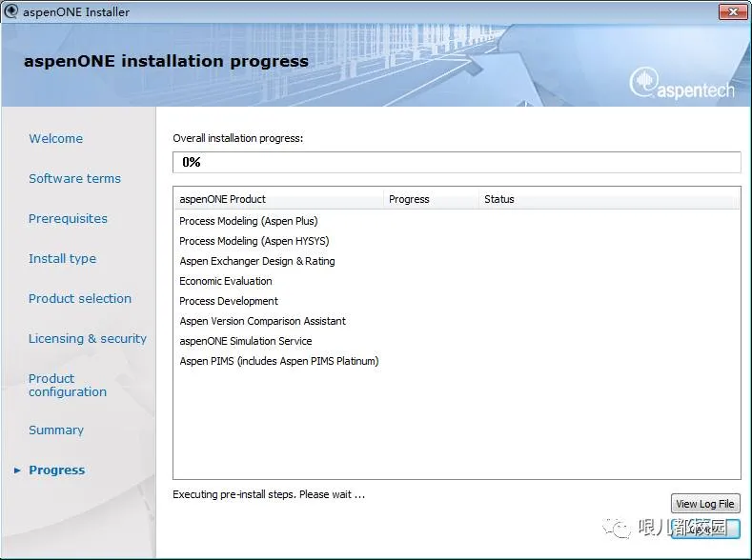
Task: Click the 'aspenONE installation progress' heading
Action: click(x=166, y=62)
